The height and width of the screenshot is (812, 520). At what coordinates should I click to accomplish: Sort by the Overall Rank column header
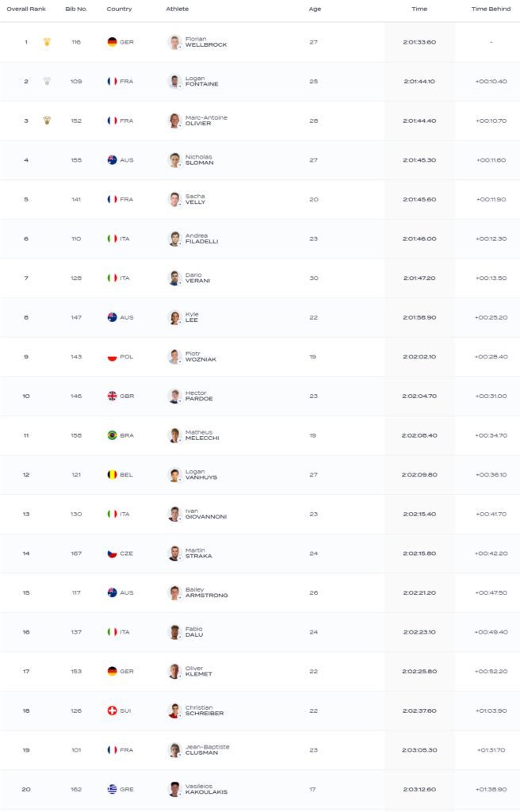coord(26,9)
